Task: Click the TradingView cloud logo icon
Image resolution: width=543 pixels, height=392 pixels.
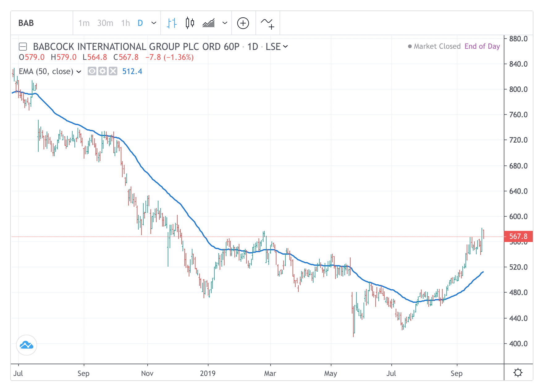Action: pos(27,345)
